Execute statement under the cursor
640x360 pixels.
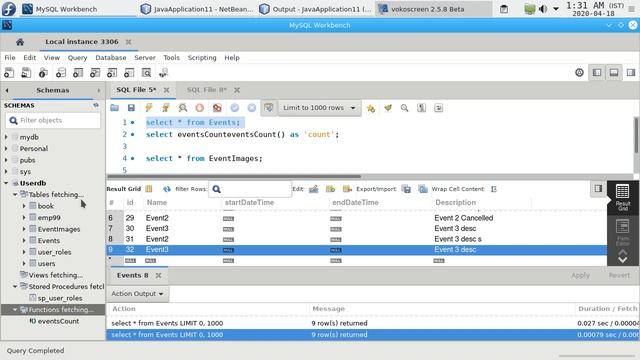click(x=165, y=108)
